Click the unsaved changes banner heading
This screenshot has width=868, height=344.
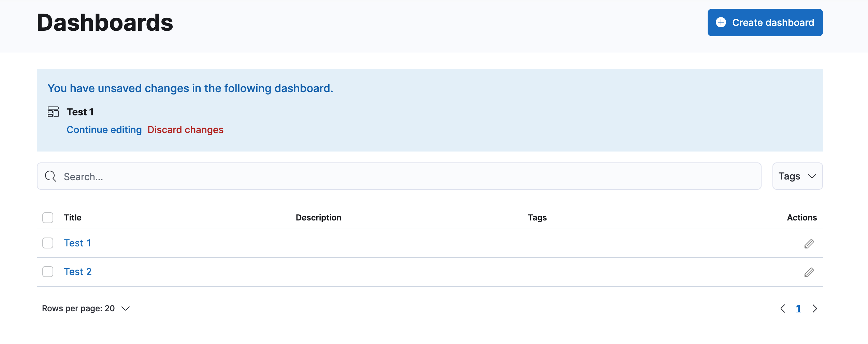190,88
